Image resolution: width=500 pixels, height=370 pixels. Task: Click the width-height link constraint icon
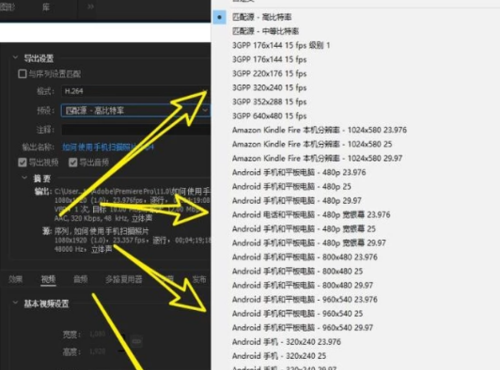[137, 341]
